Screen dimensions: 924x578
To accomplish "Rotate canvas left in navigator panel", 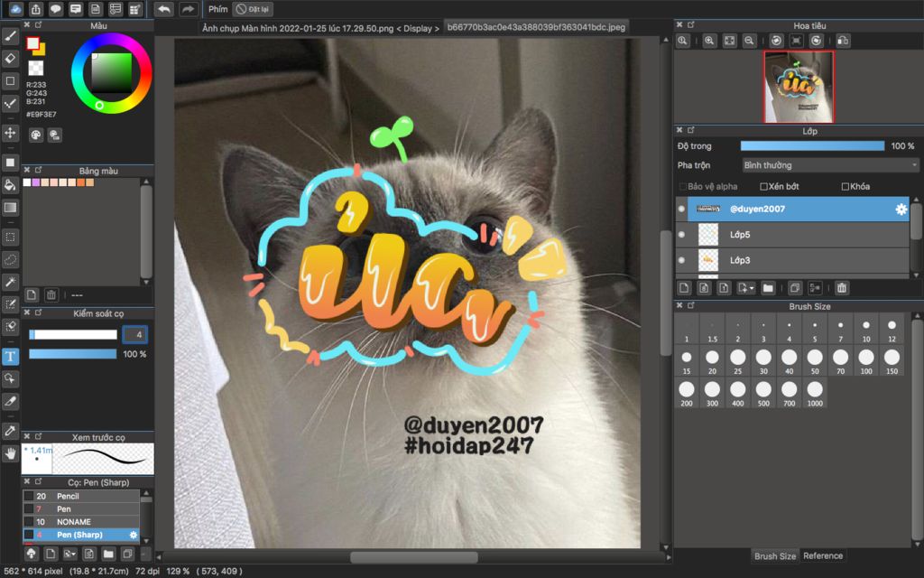I will point(777,41).
